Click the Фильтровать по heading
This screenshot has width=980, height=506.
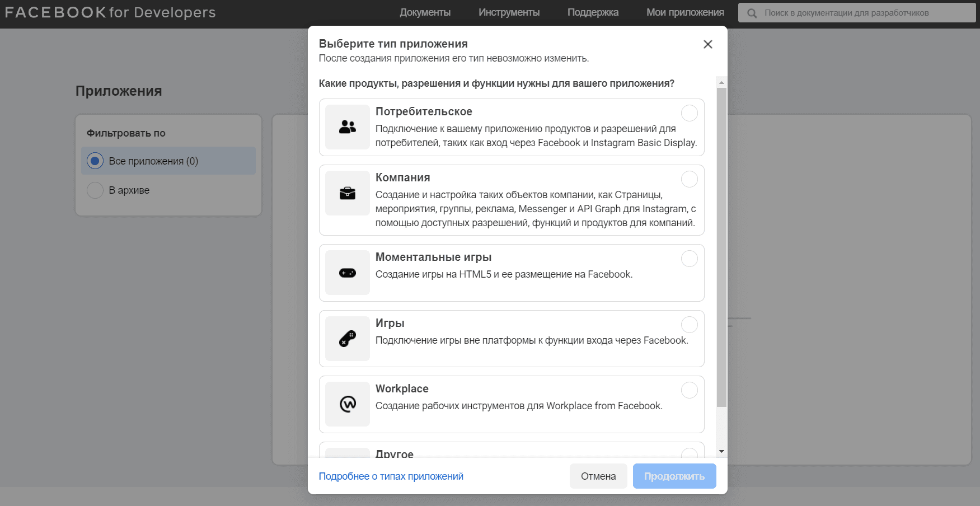point(126,133)
